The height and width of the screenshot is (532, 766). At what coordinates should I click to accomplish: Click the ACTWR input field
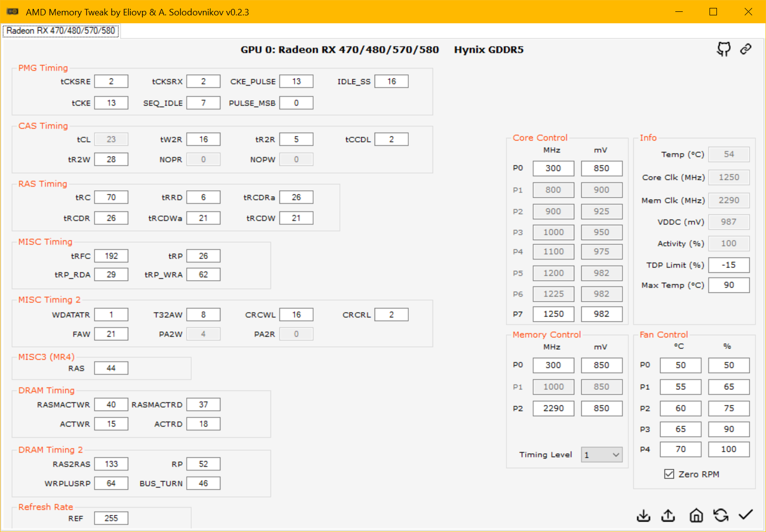click(111, 424)
